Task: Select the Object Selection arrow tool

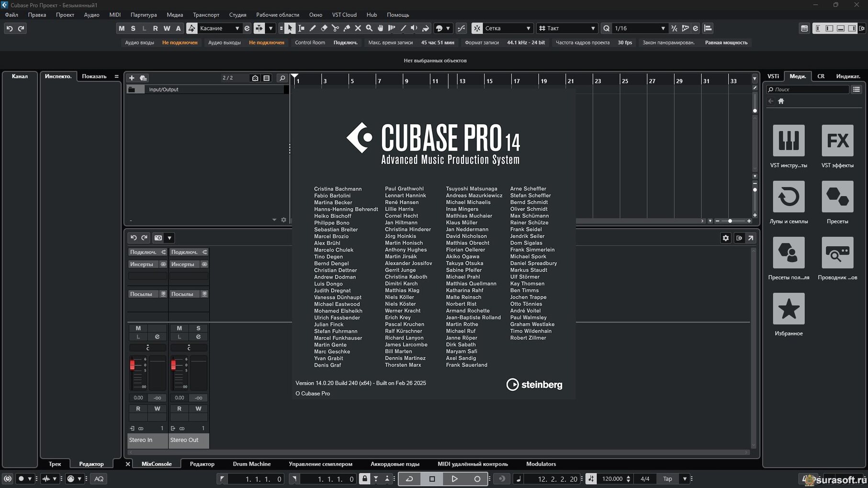Action: (290, 28)
